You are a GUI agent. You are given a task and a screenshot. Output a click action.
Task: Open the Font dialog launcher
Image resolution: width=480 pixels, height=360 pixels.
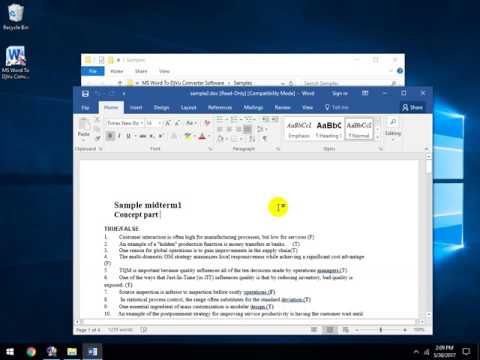coord(210,149)
